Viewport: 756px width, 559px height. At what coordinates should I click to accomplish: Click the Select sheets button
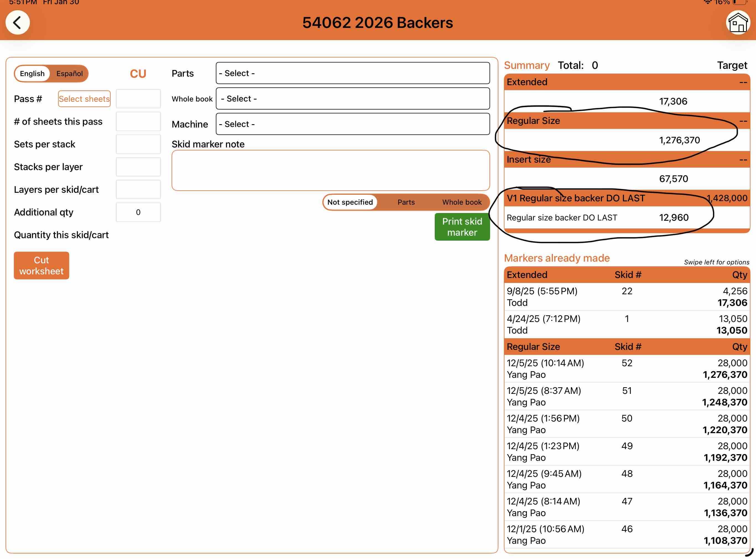click(84, 99)
